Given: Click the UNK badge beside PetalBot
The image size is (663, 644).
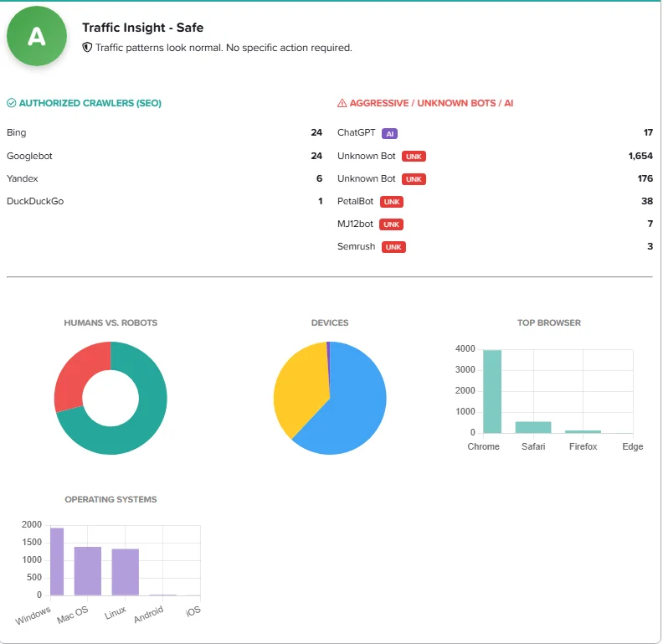Looking at the screenshot, I should click(391, 202).
